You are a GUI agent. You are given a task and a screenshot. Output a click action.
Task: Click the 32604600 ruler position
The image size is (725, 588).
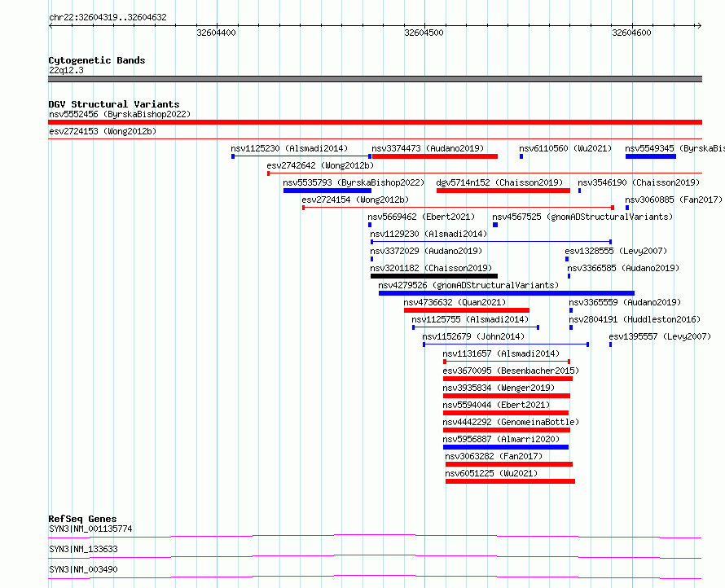tap(631, 33)
